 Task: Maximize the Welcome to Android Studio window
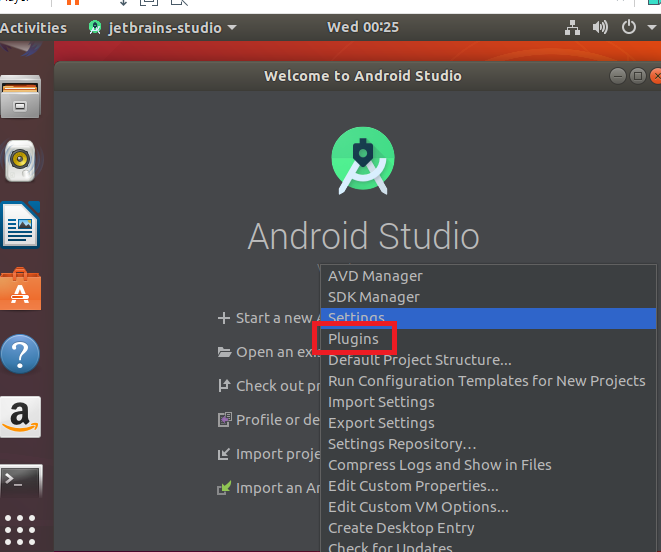[638, 76]
